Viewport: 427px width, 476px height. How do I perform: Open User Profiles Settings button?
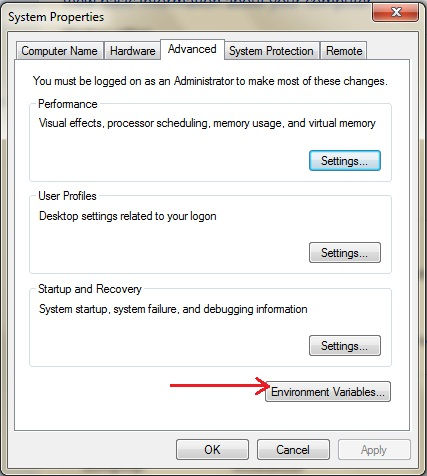[x=345, y=253]
